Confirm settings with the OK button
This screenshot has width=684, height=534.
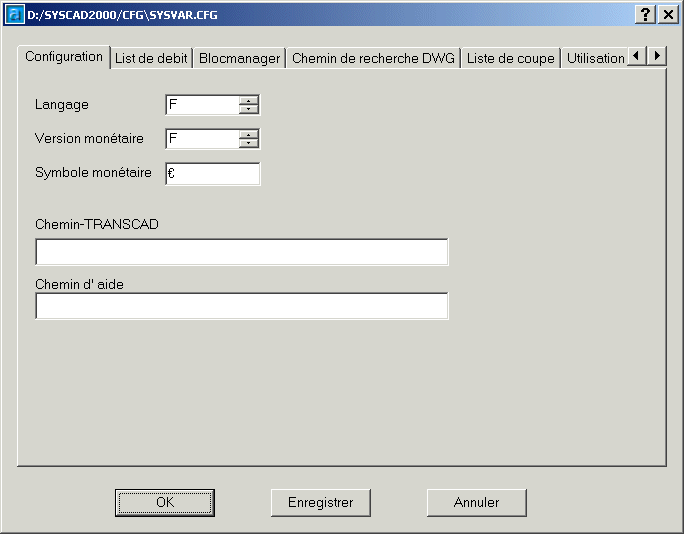[165, 502]
